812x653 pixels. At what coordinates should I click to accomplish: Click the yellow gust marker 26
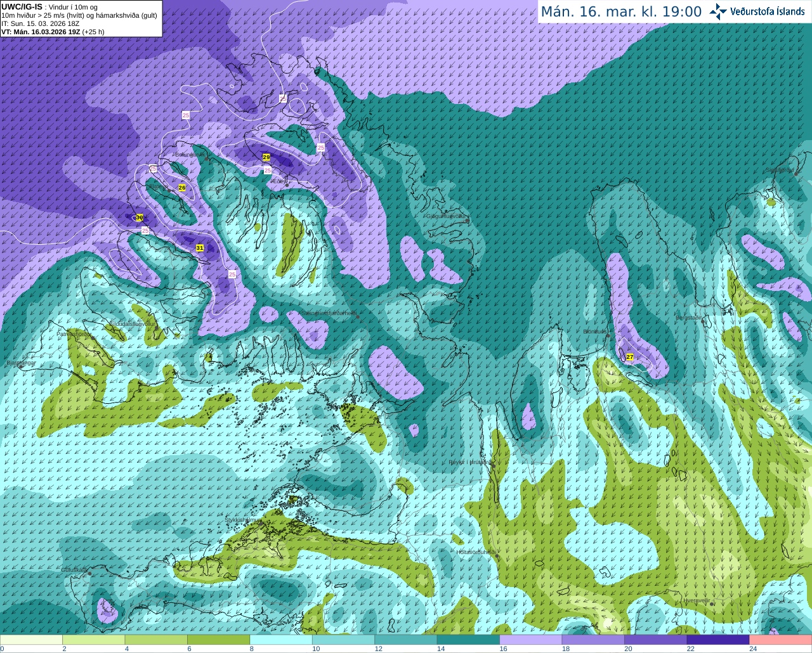(x=182, y=188)
